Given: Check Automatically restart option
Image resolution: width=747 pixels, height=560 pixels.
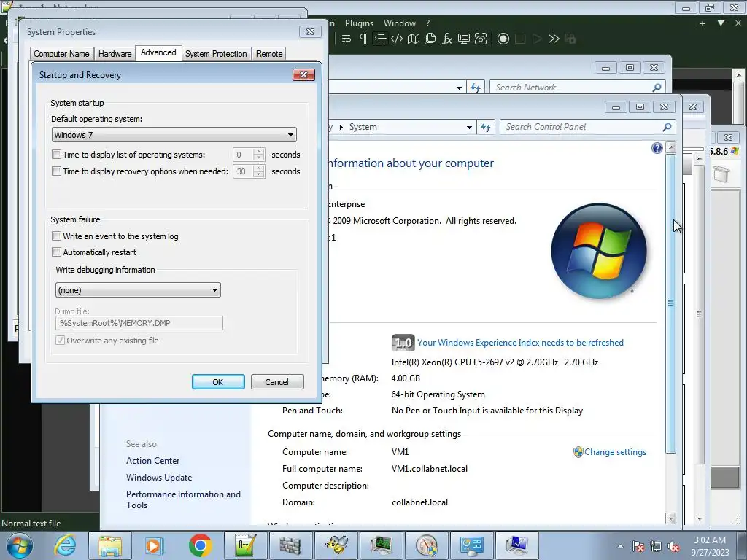Looking at the screenshot, I should pyautogui.click(x=57, y=252).
